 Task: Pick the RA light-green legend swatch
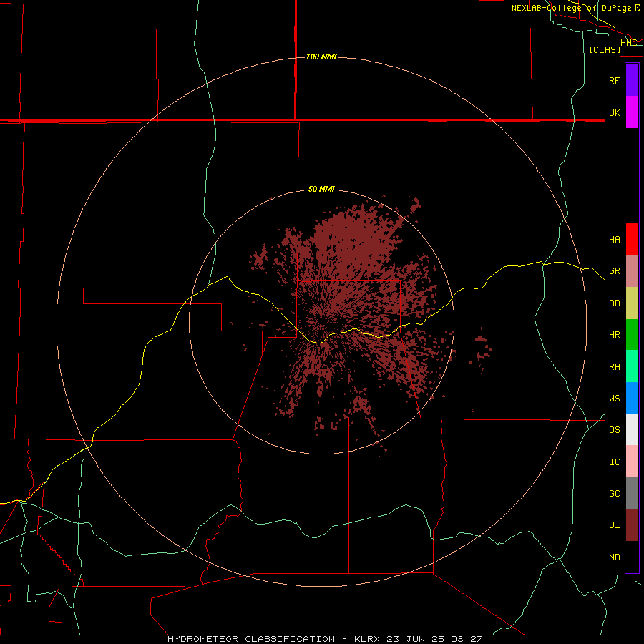coord(632,366)
